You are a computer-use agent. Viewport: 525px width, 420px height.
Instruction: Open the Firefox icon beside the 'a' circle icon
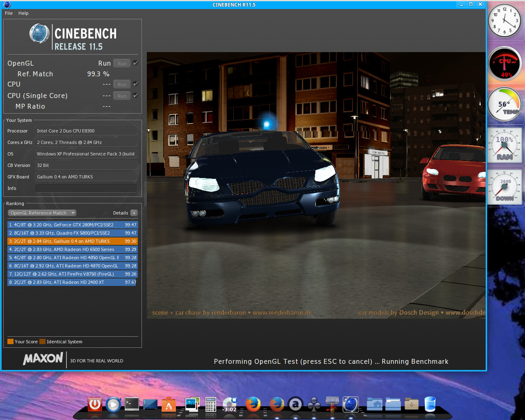(x=277, y=404)
